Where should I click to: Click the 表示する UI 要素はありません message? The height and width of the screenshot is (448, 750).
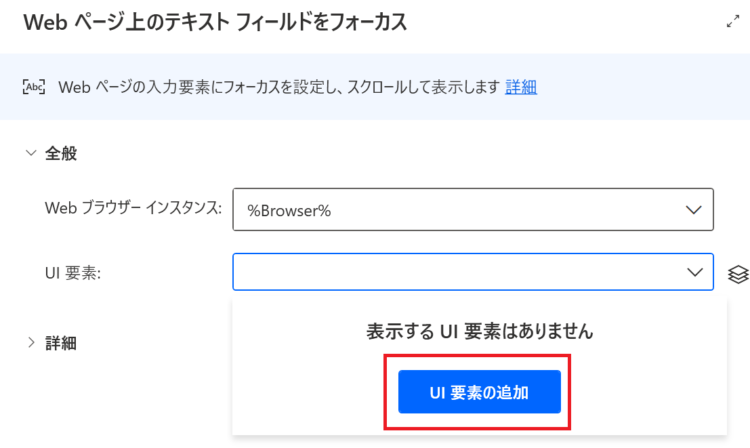[480, 331]
